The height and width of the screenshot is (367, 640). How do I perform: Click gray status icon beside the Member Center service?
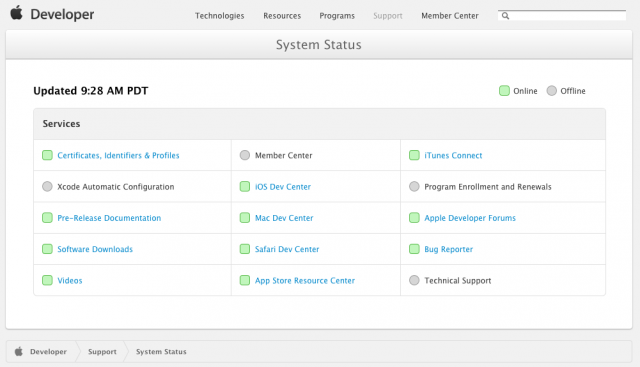click(x=245, y=155)
